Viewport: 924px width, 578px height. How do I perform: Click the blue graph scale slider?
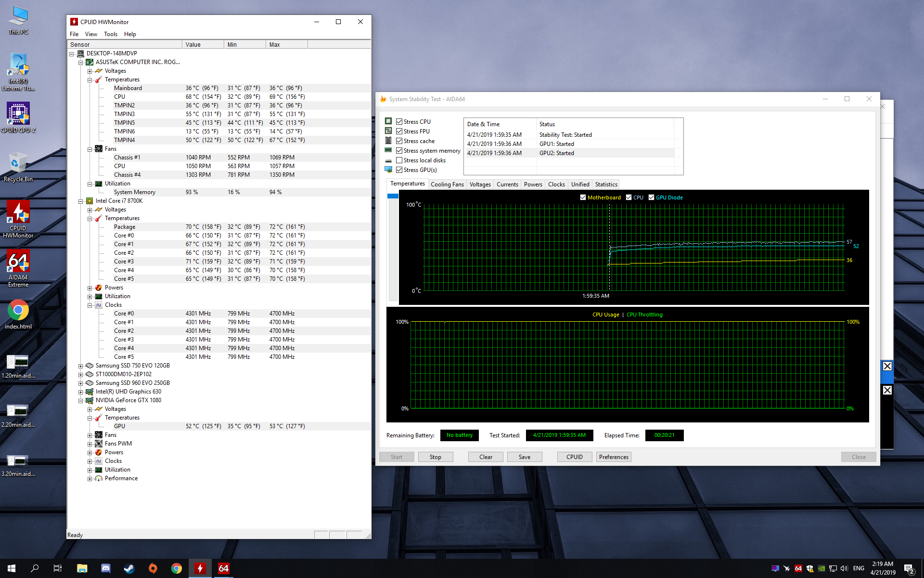[393, 197]
